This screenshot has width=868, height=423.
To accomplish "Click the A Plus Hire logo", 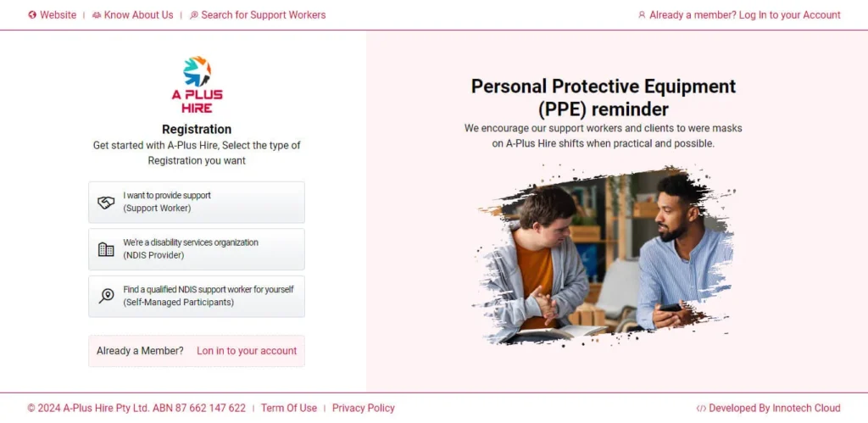I will click(x=197, y=85).
